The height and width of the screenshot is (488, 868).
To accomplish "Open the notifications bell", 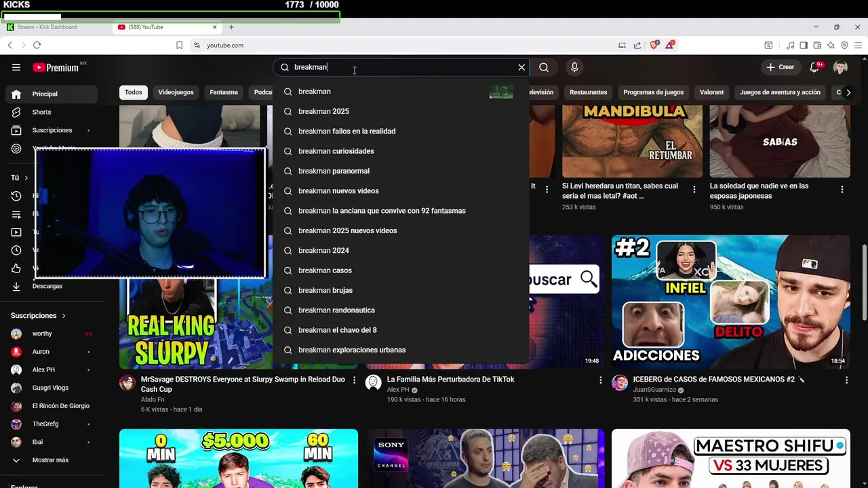I will coord(815,67).
